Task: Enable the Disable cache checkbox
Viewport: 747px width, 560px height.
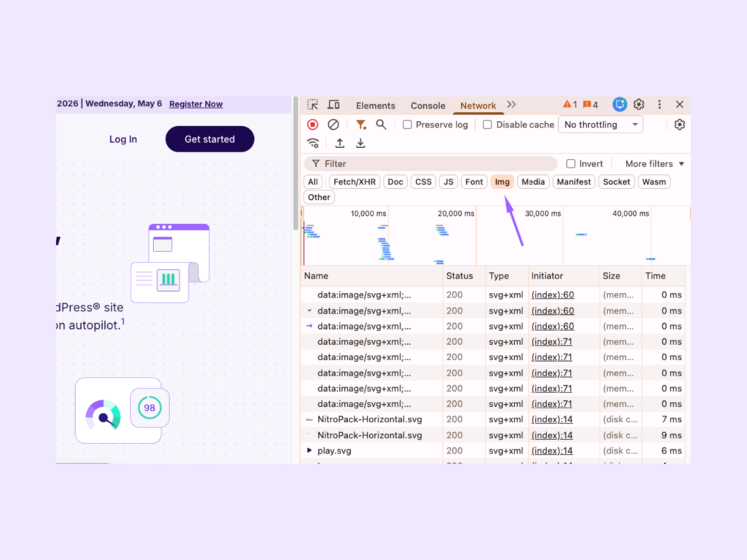Action: click(487, 125)
